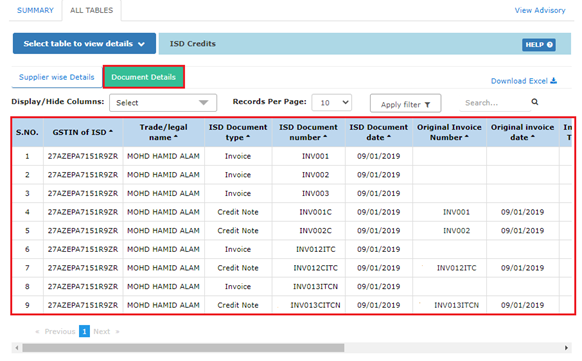
Task: Expand Select table to view details dropdown
Action: click(x=84, y=44)
